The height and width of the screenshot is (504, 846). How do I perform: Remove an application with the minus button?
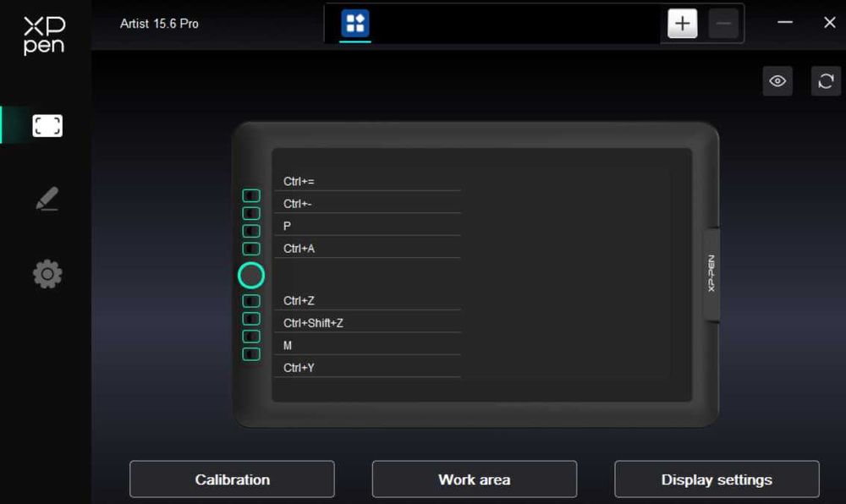[723, 23]
